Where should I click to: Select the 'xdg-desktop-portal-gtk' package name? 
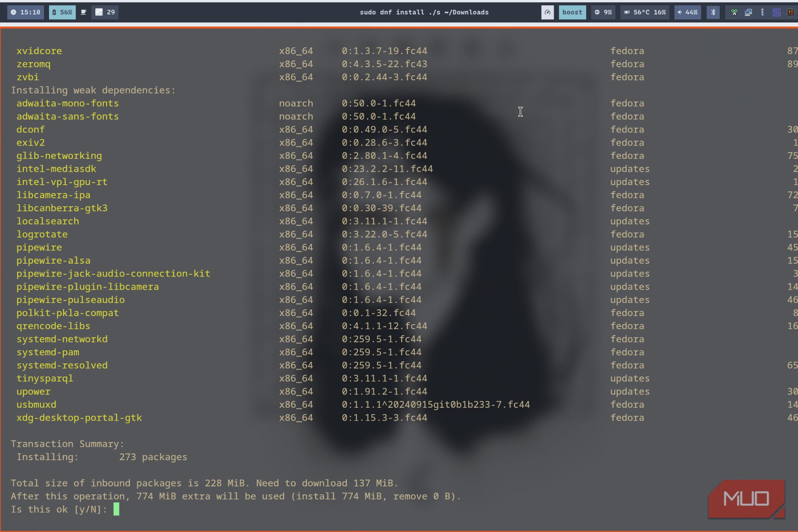(x=79, y=418)
